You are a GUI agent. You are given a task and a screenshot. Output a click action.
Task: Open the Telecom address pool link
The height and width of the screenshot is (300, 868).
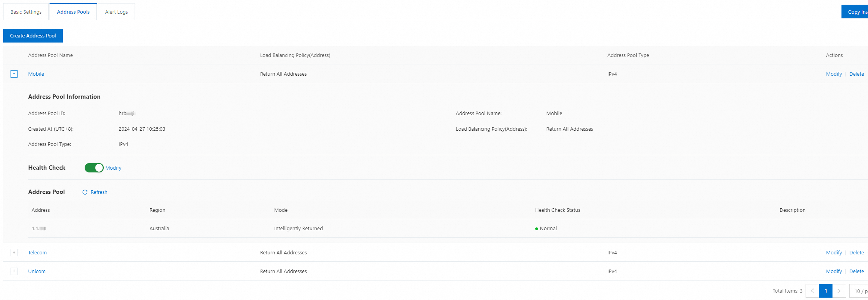tap(37, 252)
